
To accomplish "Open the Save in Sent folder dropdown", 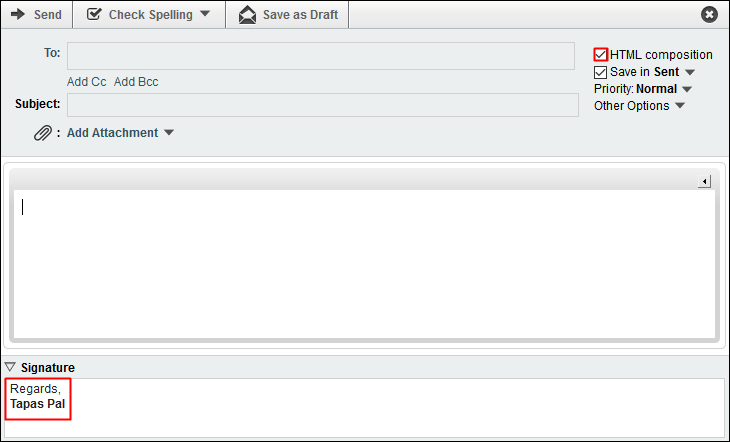I will (x=690, y=73).
